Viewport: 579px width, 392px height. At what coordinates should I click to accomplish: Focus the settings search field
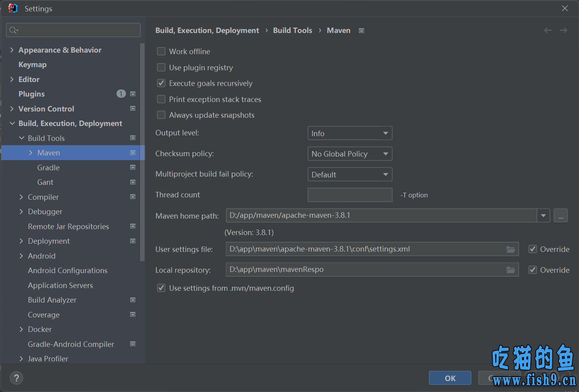pyautogui.click(x=73, y=30)
